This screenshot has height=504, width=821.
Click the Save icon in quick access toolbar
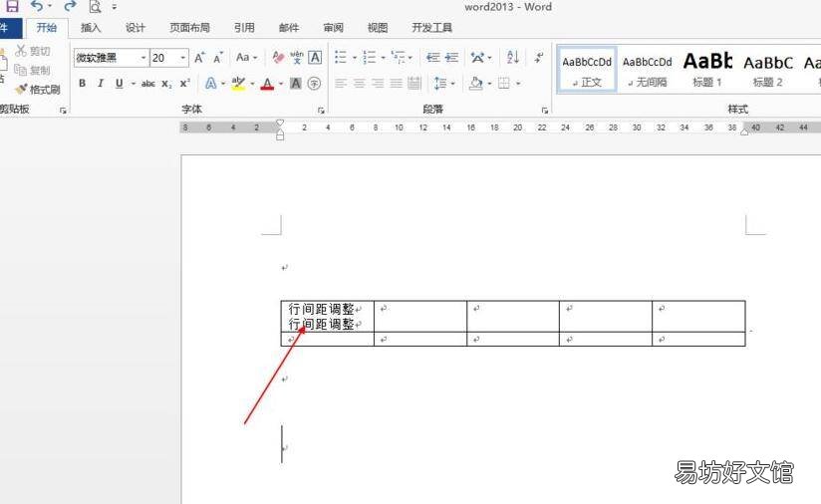point(12,6)
